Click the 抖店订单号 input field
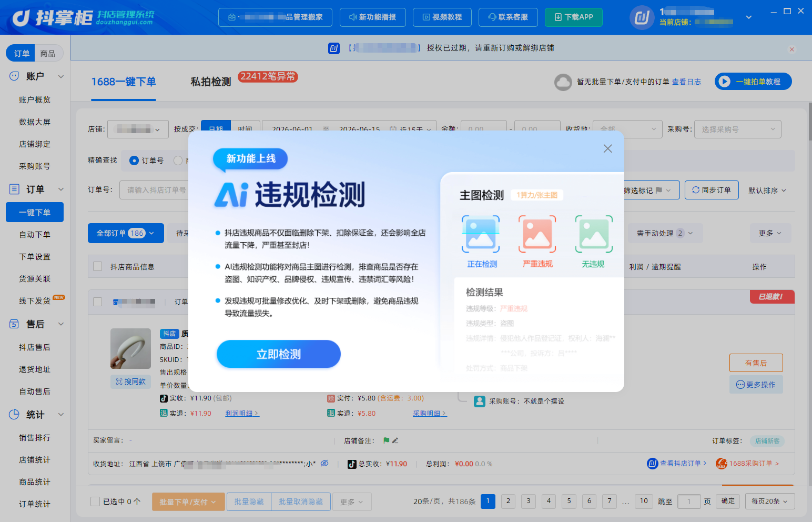 pos(155,190)
